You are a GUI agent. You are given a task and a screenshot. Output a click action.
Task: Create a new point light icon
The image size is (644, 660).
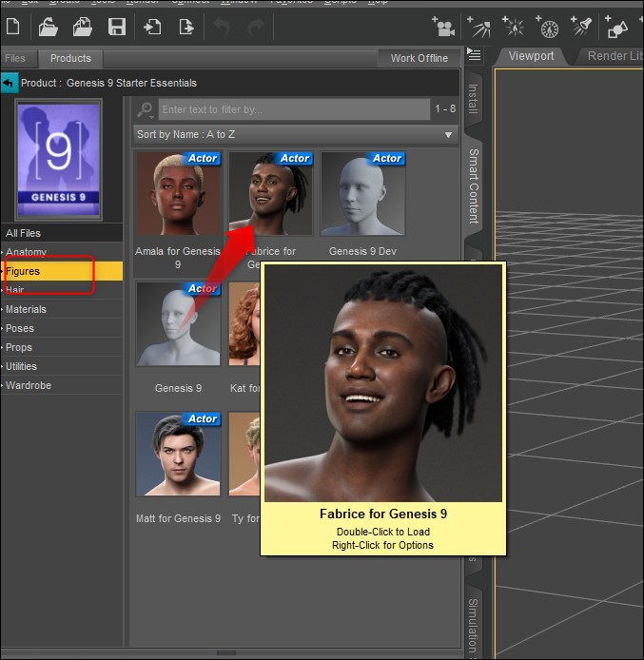pos(513,27)
